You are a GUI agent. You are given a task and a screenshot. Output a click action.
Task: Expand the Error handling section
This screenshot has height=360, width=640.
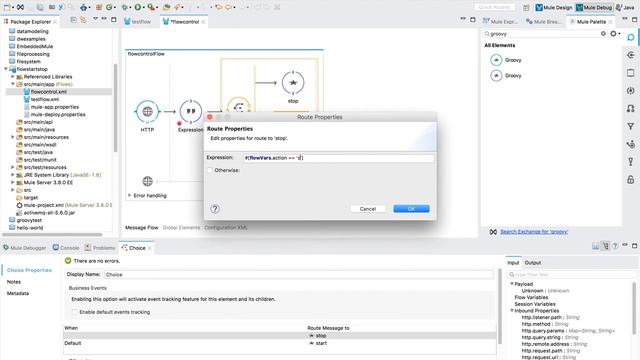(x=129, y=196)
